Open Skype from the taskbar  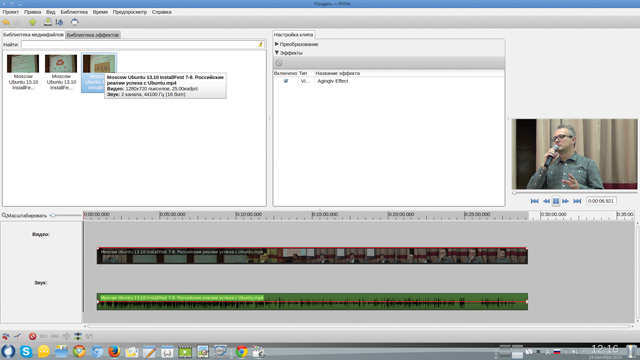click(x=26, y=351)
